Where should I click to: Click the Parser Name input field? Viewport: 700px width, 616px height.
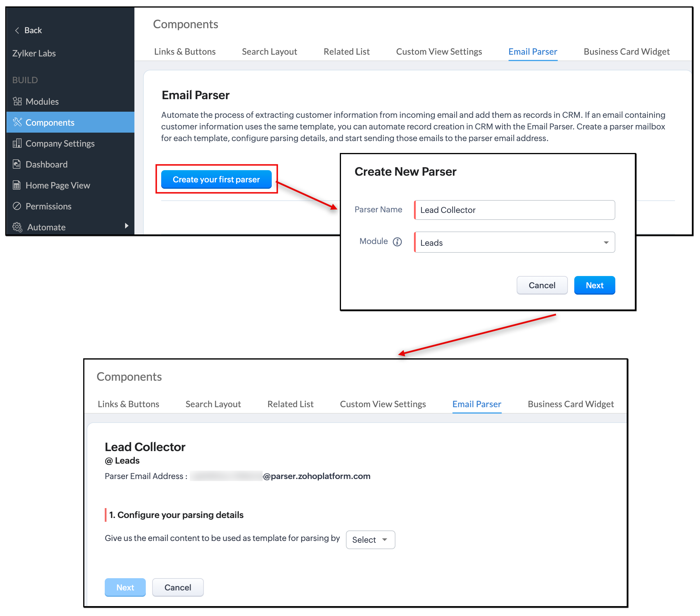(x=514, y=210)
